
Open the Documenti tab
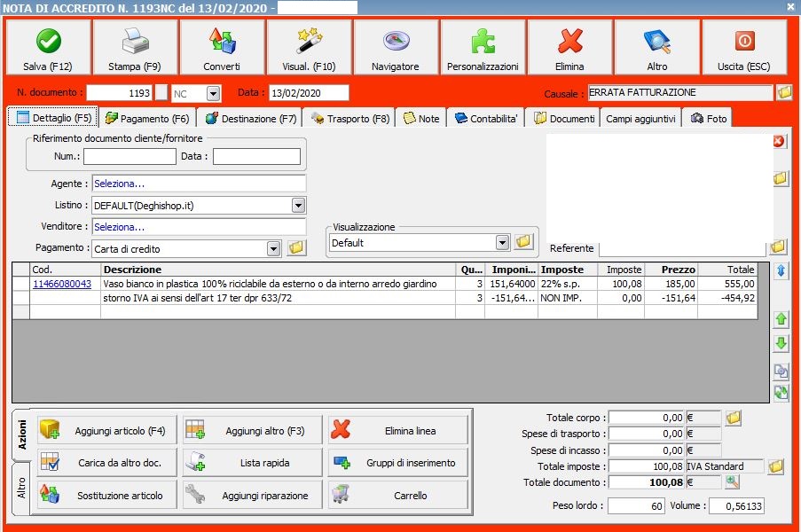[x=564, y=119]
